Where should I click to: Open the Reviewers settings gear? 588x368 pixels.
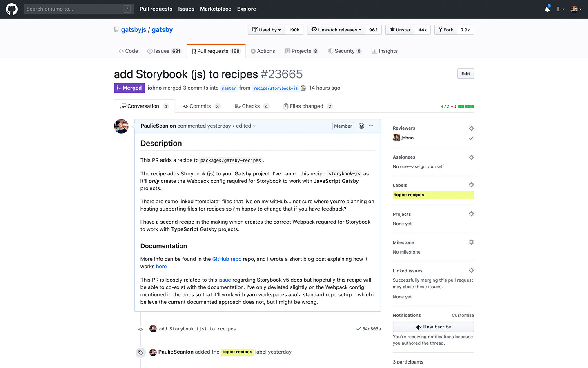pyautogui.click(x=471, y=128)
